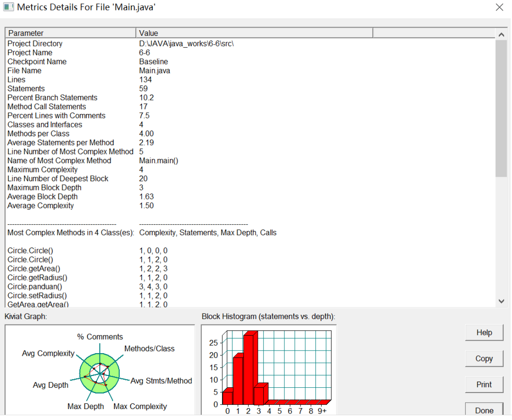Click the Print button
Screen dimensions: 512x420
click(x=484, y=385)
